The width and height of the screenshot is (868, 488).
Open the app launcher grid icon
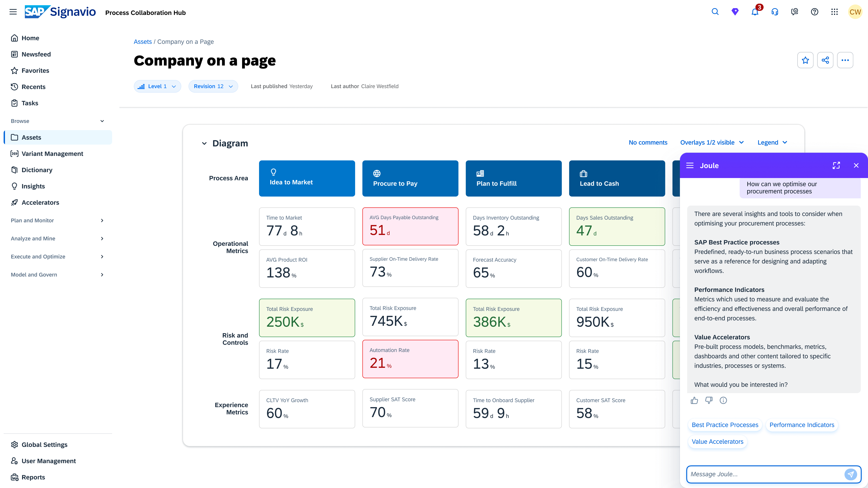tap(834, 12)
